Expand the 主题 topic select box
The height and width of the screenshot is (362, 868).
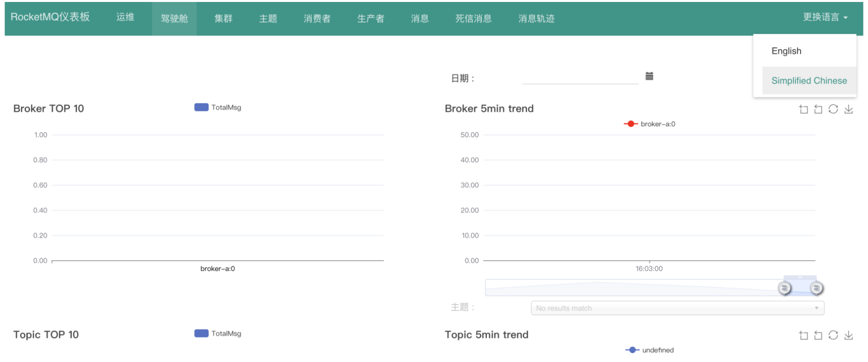[x=677, y=308]
